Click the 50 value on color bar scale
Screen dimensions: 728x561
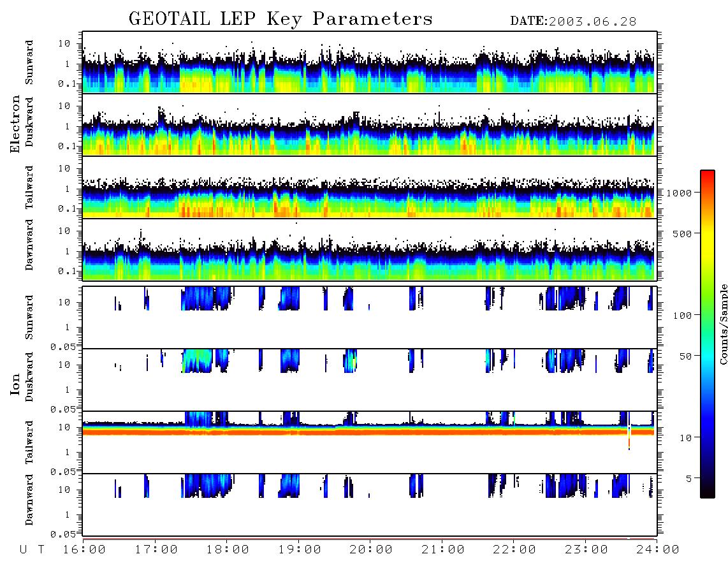point(686,356)
